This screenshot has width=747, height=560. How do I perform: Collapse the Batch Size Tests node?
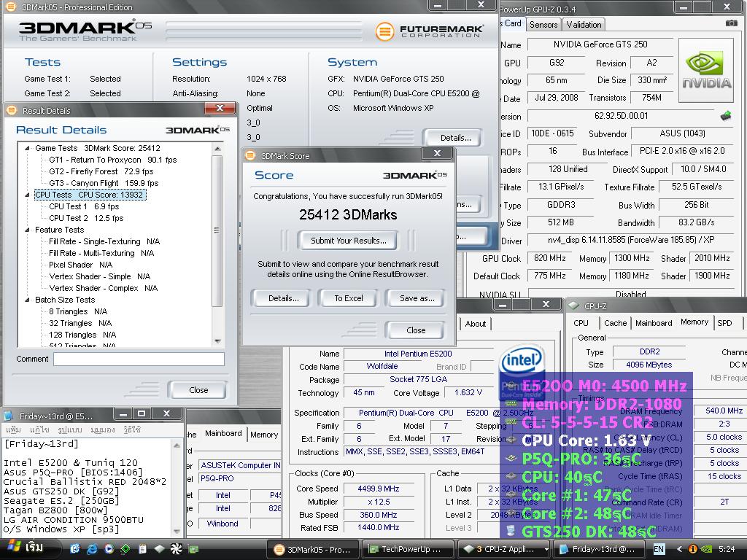[x=27, y=300]
